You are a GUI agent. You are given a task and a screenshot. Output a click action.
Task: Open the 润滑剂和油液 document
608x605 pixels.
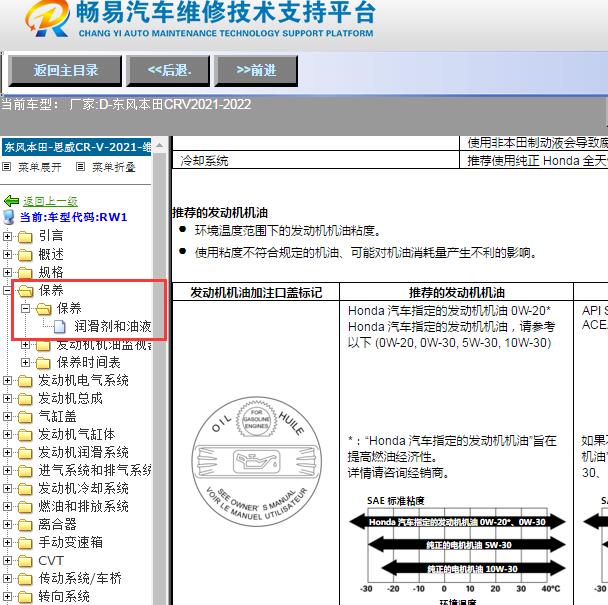[112, 327]
